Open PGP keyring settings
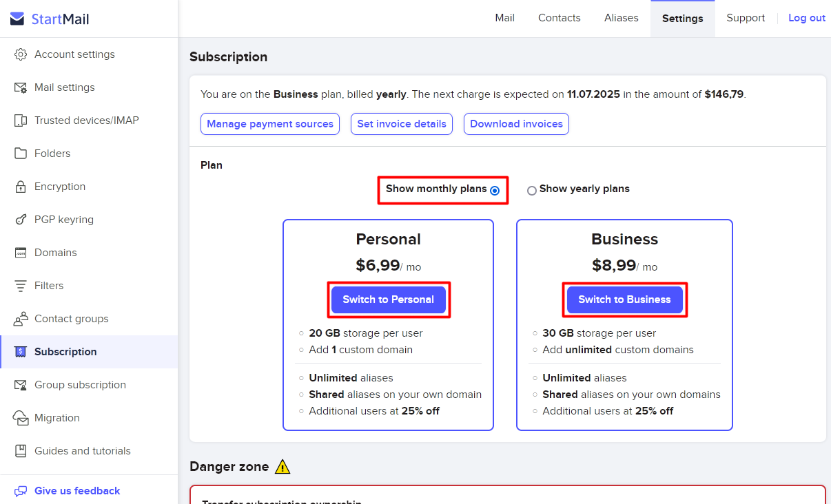The width and height of the screenshot is (831, 504). (x=89, y=220)
